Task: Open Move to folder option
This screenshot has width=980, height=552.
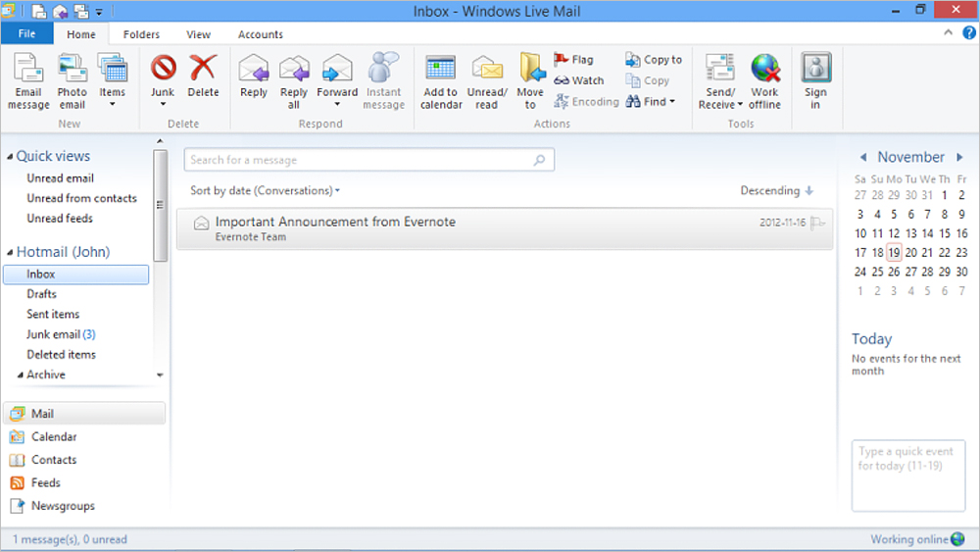Action: coord(530,82)
